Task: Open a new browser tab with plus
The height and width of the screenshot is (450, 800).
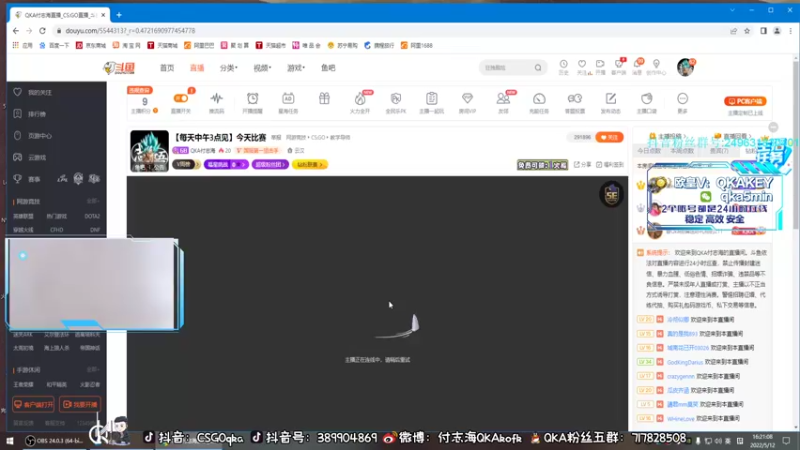Action: pyautogui.click(x=119, y=15)
